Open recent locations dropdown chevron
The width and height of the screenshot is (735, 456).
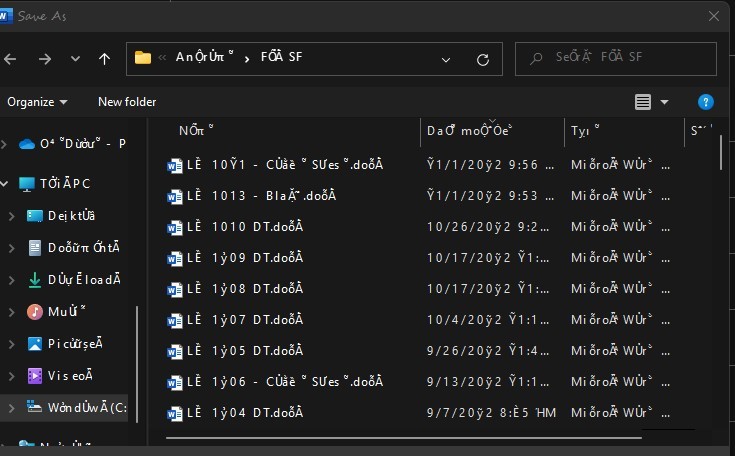click(x=75, y=59)
